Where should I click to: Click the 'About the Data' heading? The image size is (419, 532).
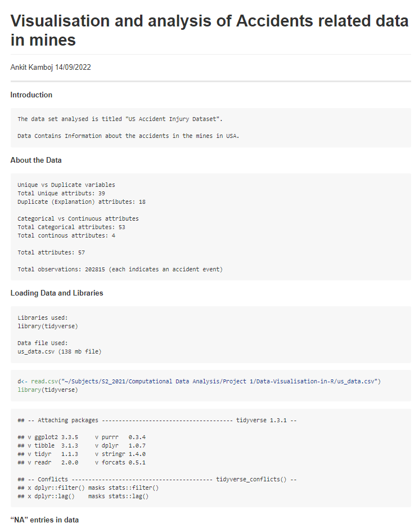tap(36, 160)
